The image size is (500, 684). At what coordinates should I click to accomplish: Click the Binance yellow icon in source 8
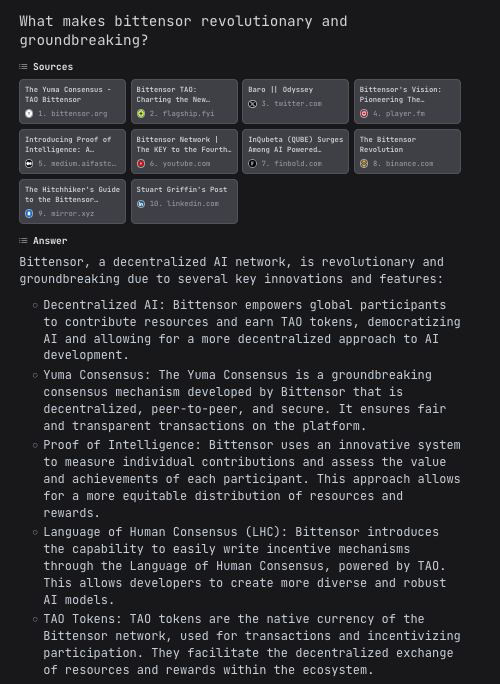coord(364,164)
